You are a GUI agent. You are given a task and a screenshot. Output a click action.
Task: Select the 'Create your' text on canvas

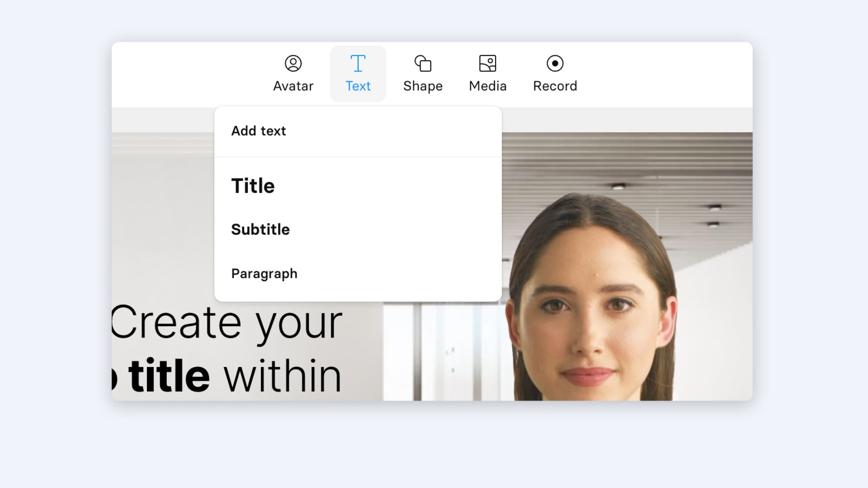[x=226, y=323]
